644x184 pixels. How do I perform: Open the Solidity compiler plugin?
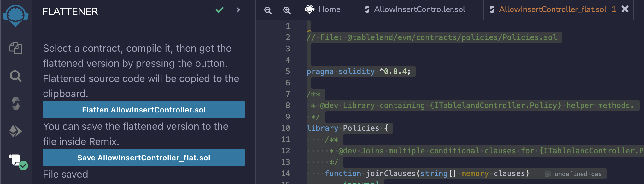(15, 103)
